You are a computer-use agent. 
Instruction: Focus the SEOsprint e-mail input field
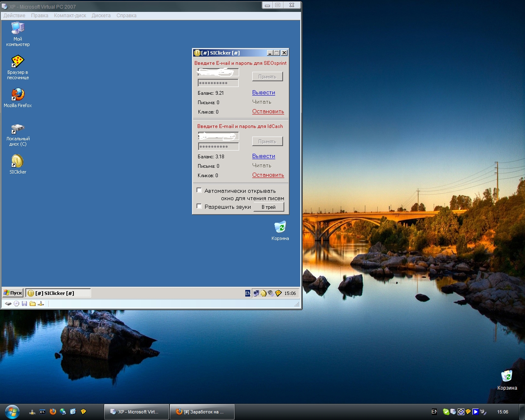pyautogui.click(x=218, y=72)
